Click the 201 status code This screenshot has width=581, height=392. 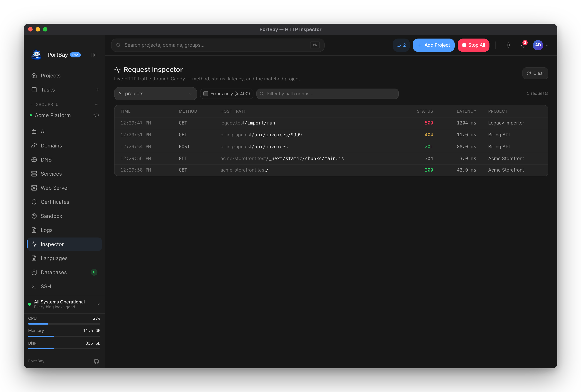(x=429, y=147)
